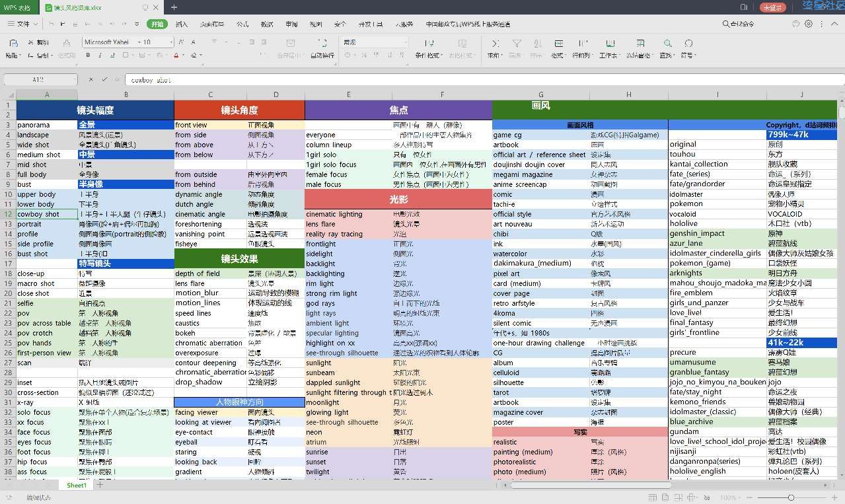Select the Sheet1 tab

click(76, 486)
